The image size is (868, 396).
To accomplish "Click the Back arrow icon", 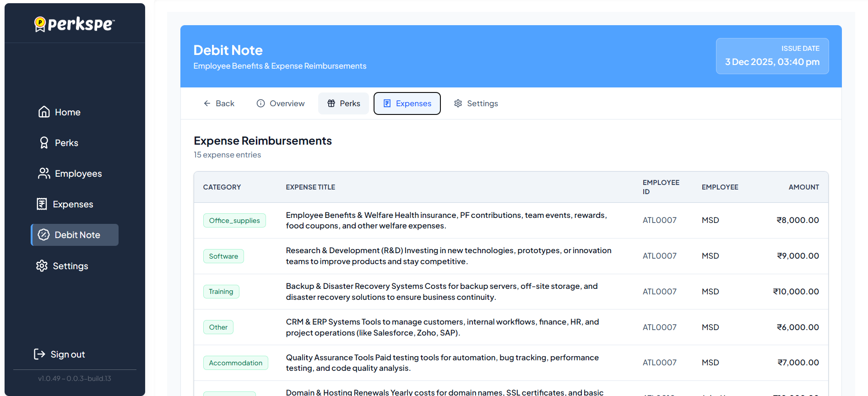I will click(207, 103).
